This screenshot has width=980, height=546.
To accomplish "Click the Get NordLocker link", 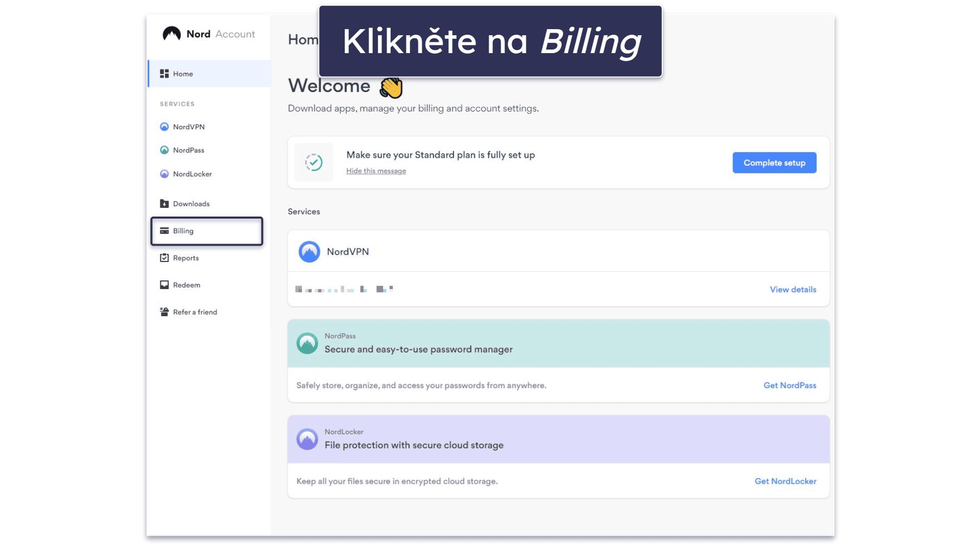I will pyautogui.click(x=785, y=481).
